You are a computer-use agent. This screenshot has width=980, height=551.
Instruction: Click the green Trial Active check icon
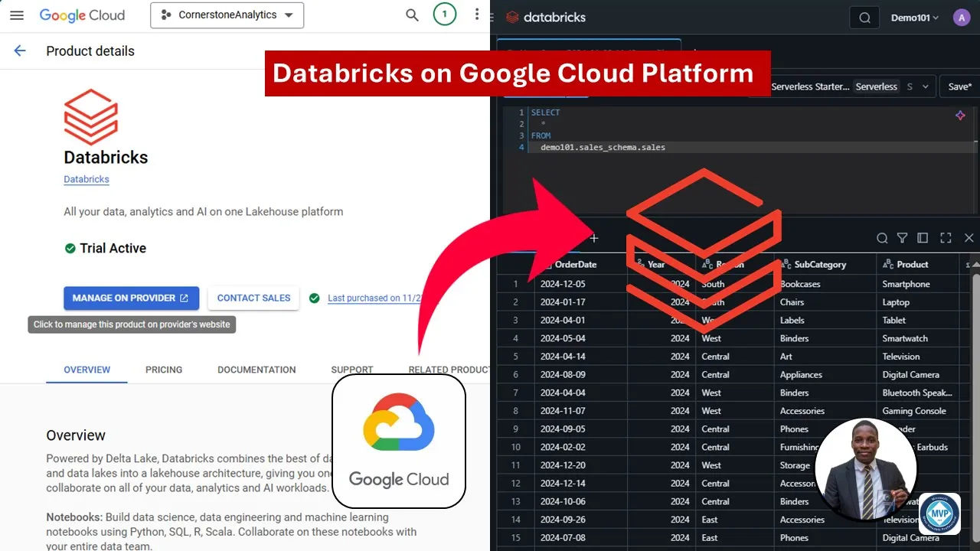pyautogui.click(x=70, y=248)
